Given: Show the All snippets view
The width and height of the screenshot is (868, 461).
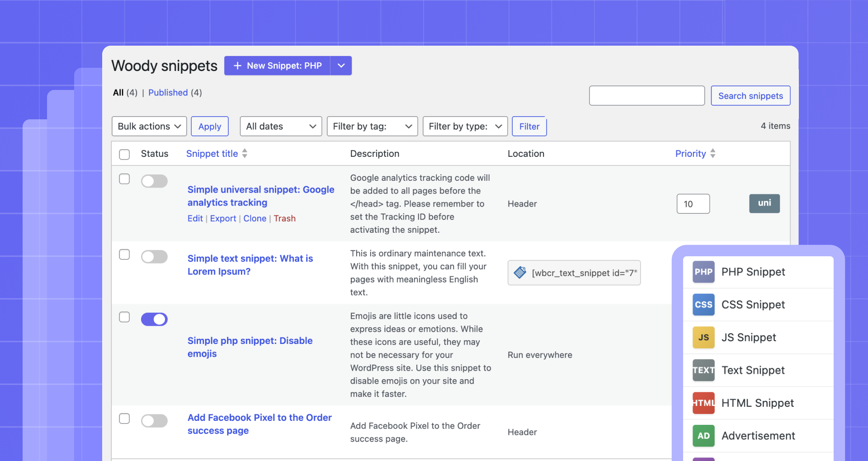Looking at the screenshot, I should coord(118,93).
